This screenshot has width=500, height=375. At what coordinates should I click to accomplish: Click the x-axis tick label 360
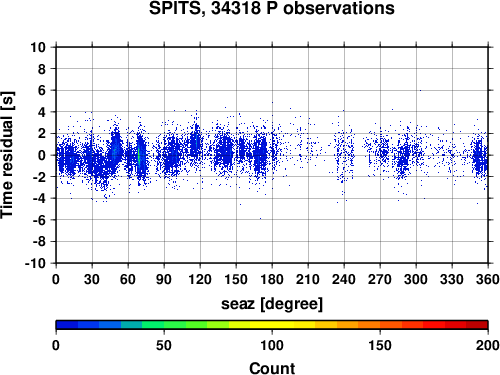tap(488, 279)
